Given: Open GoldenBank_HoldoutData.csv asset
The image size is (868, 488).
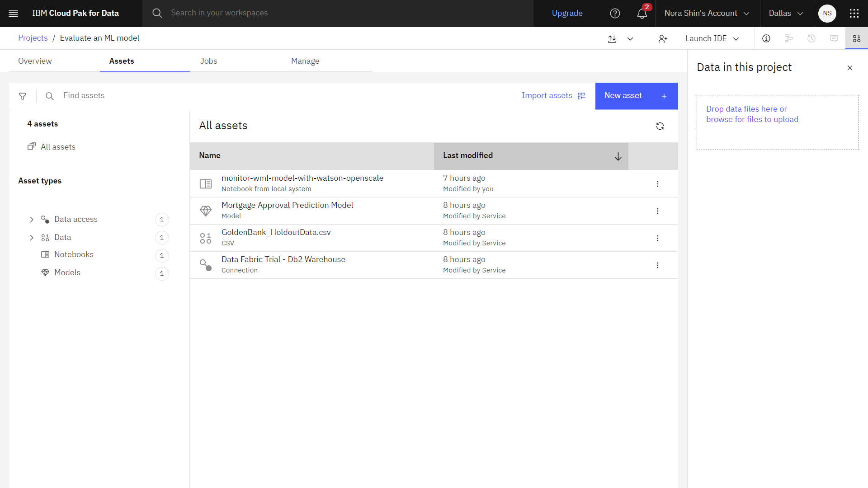Looking at the screenshot, I should [276, 232].
